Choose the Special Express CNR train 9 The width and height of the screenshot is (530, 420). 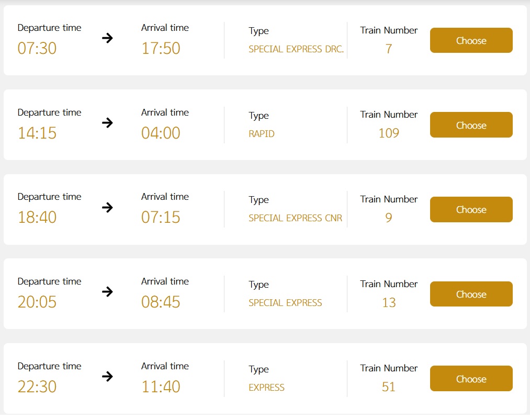(x=471, y=209)
